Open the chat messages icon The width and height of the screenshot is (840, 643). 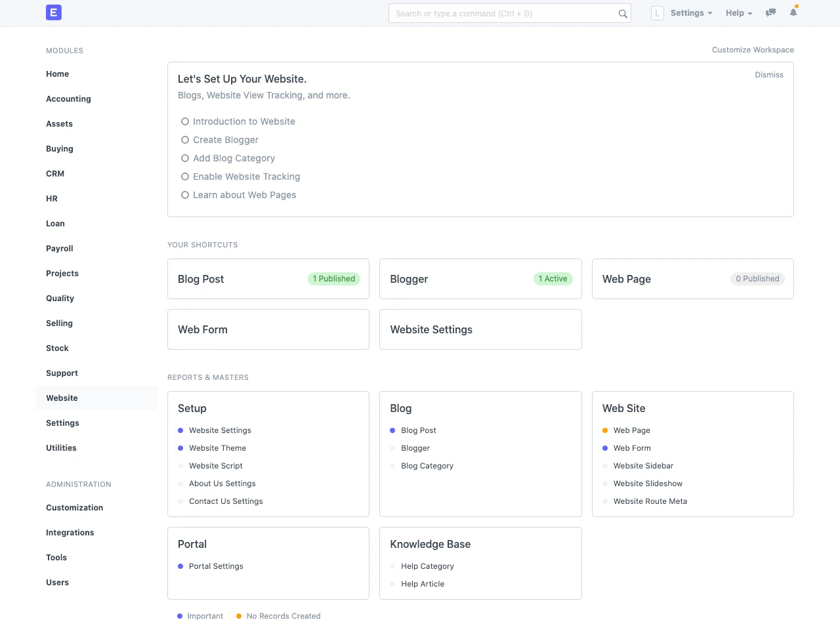point(770,13)
